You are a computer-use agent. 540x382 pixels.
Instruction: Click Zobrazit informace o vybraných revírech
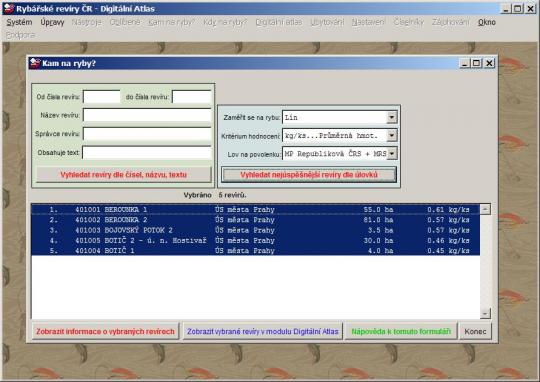coord(105,331)
